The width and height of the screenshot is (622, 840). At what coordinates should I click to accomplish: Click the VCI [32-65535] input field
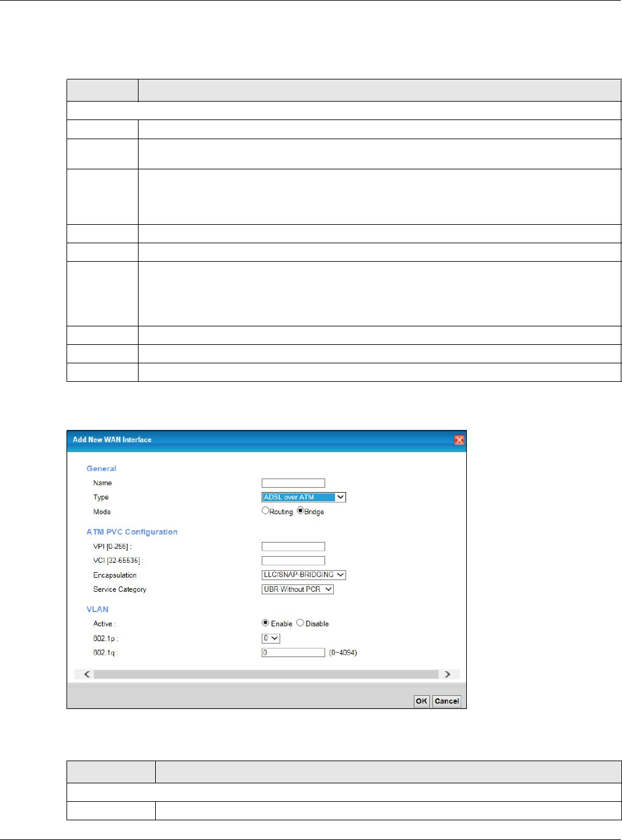point(293,561)
